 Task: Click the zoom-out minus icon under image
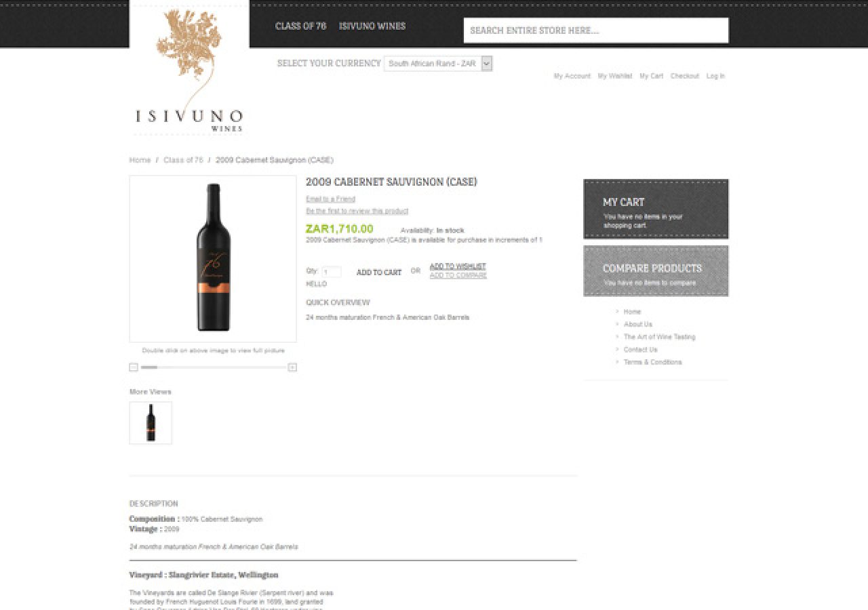(134, 367)
